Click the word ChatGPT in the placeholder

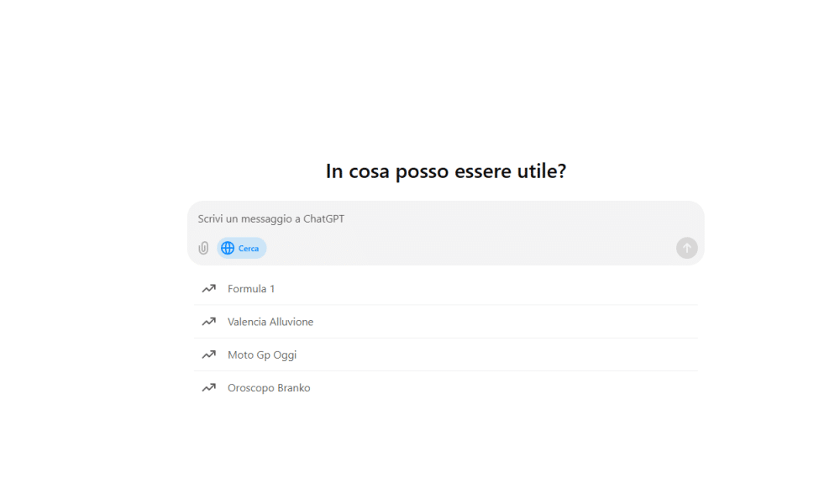coord(323,218)
